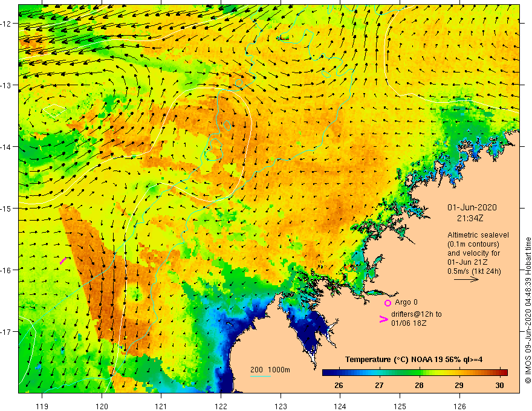
Task: Click the magenta Argo circle legend marker
Action: tap(388, 303)
